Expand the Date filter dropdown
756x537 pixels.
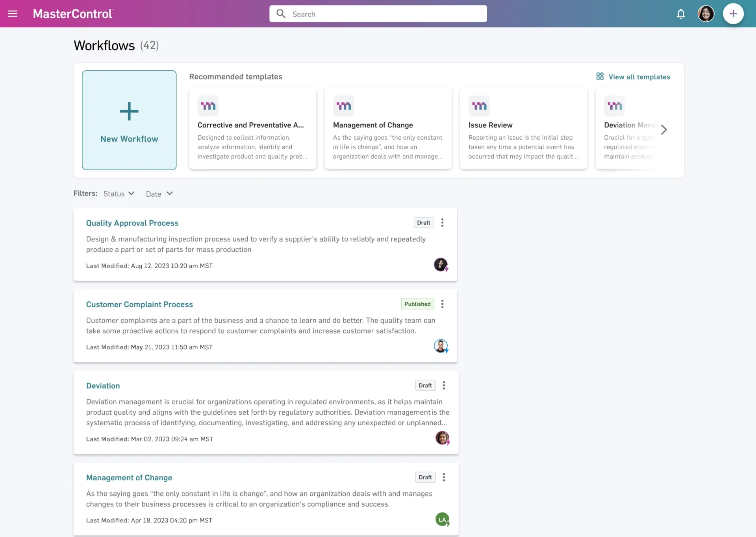(159, 194)
